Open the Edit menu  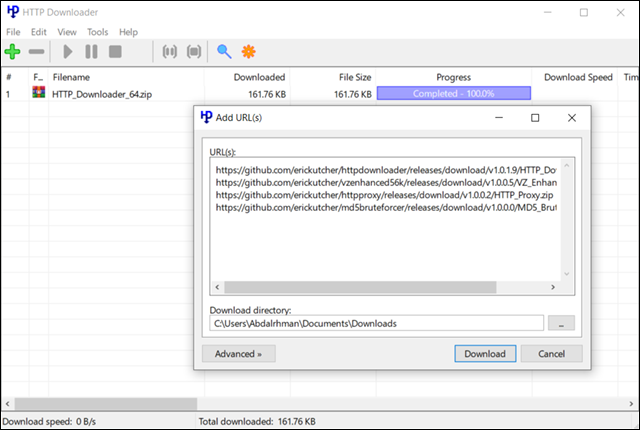[39, 32]
